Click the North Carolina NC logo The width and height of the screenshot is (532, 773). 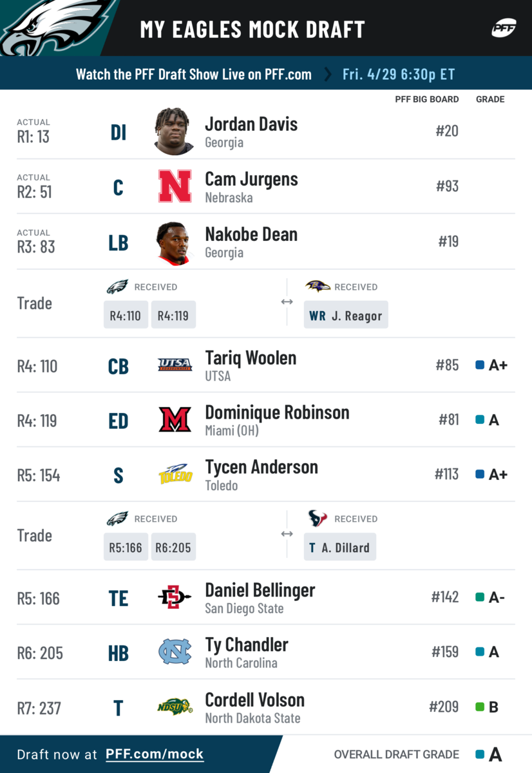click(175, 652)
